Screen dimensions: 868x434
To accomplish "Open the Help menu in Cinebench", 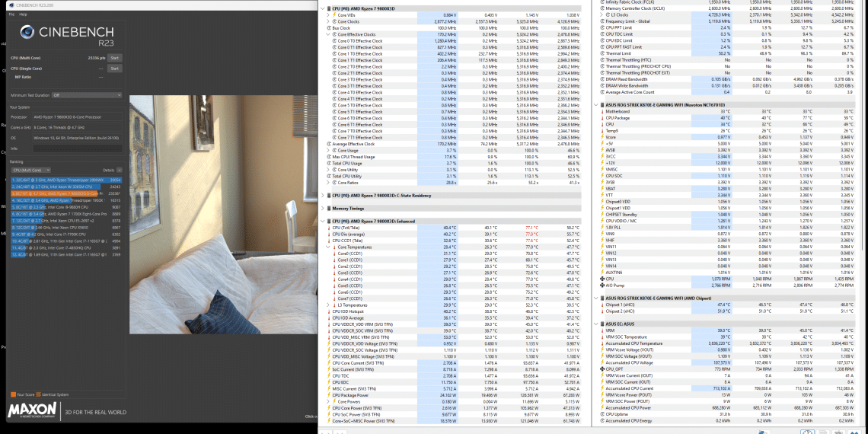I will click(x=24, y=14).
